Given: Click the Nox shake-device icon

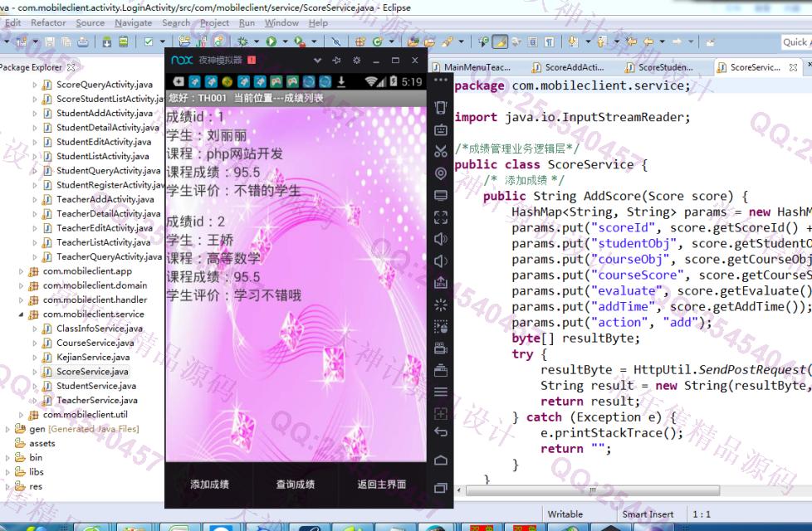Looking at the screenshot, I should click(441, 107).
